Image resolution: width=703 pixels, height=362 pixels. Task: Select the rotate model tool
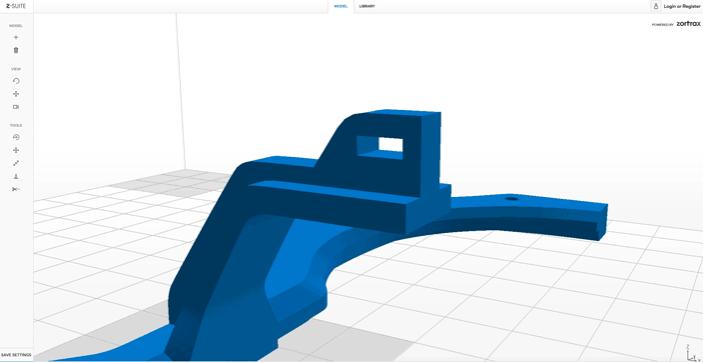point(16,137)
